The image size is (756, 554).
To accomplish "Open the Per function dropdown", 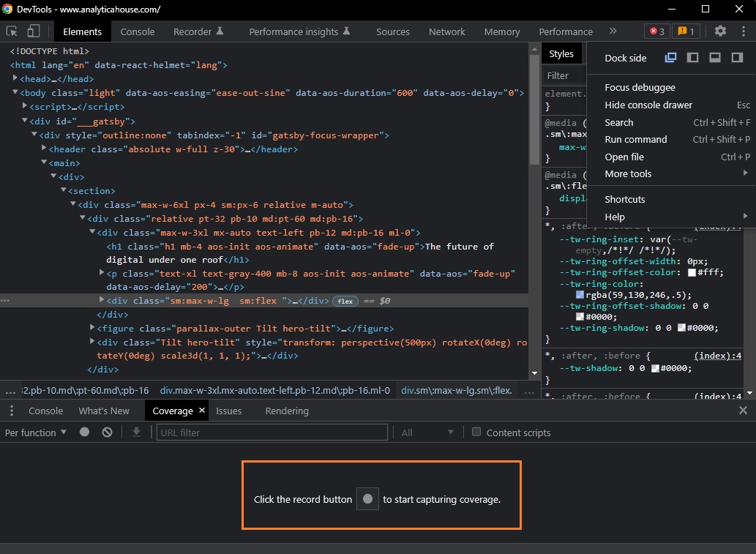I will (36, 433).
